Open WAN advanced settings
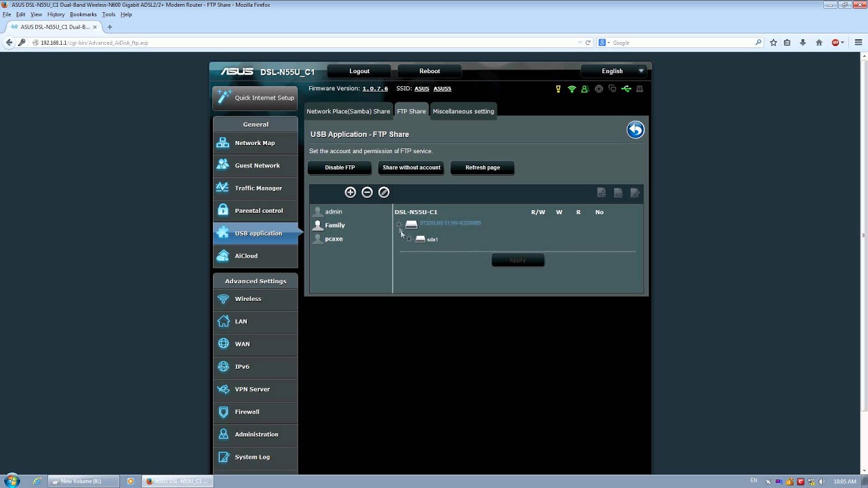Screen dimensions: 868x488 pyautogui.click(x=255, y=344)
